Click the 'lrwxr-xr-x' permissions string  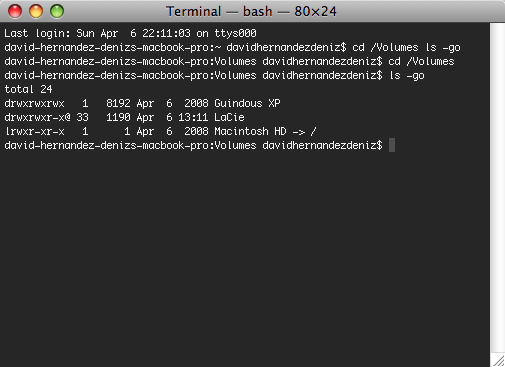(34, 131)
